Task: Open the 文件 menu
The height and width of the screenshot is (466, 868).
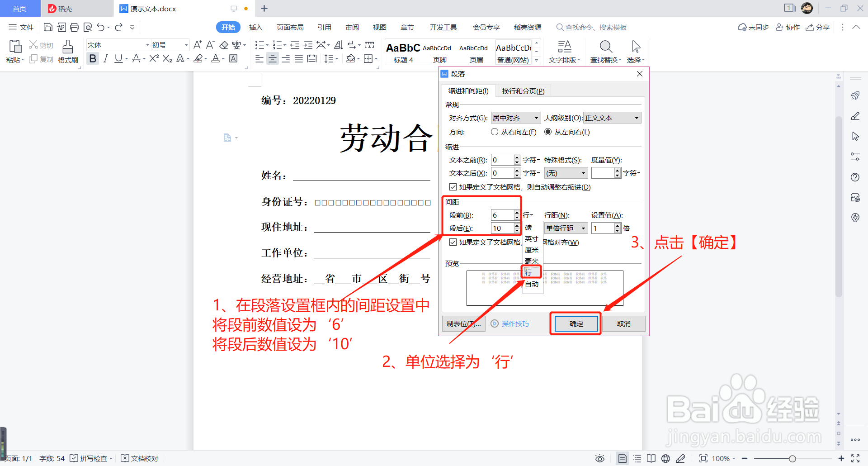Action: [x=21, y=27]
